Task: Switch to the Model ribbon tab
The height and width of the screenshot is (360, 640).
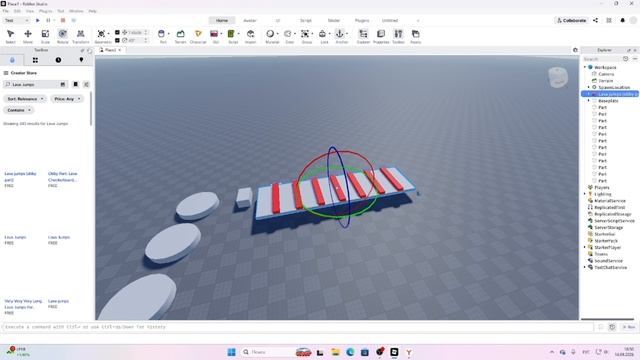Action: (334, 20)
